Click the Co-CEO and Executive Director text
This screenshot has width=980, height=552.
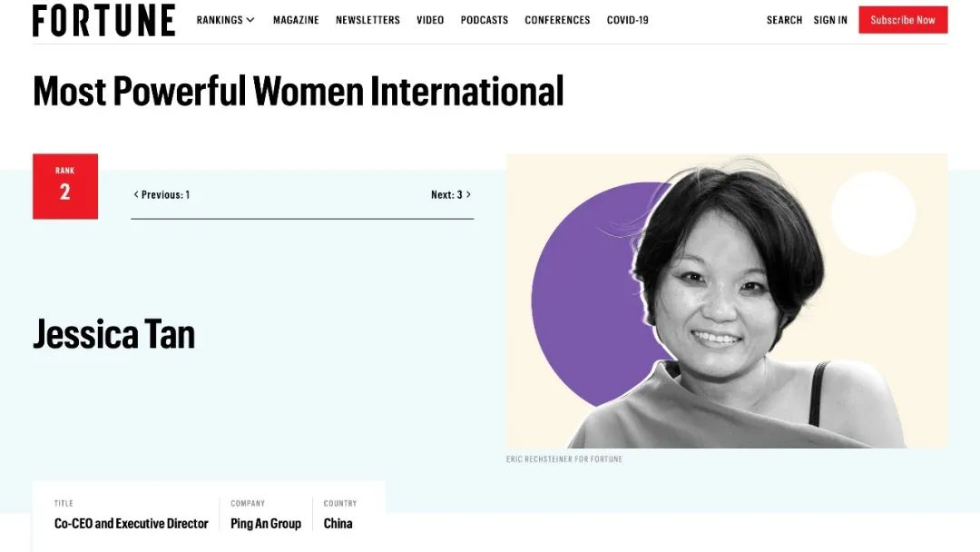click(x=132, y=523)
